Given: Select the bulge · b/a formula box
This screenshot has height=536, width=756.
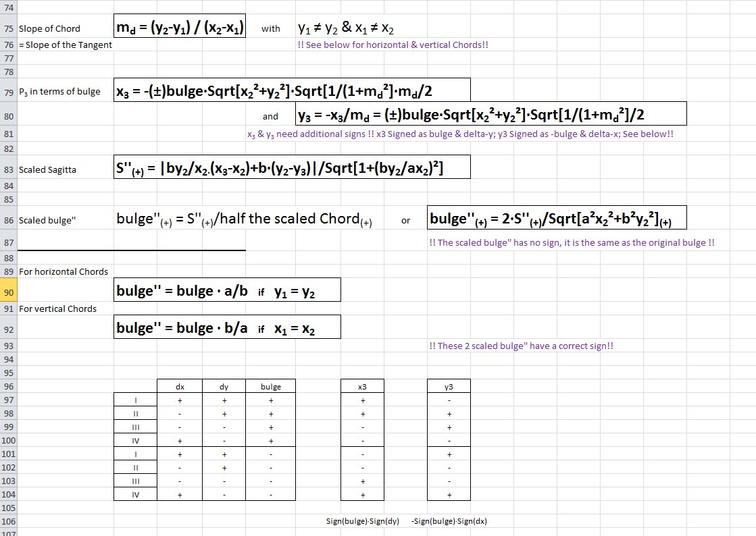Looking at the screenshot, I should click(x=228, y=328).
